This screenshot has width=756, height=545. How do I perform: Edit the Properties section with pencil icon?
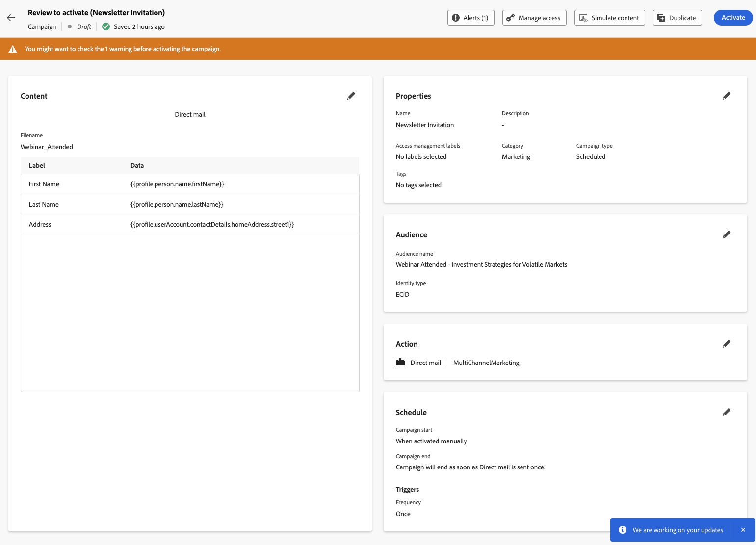[727, 96]
